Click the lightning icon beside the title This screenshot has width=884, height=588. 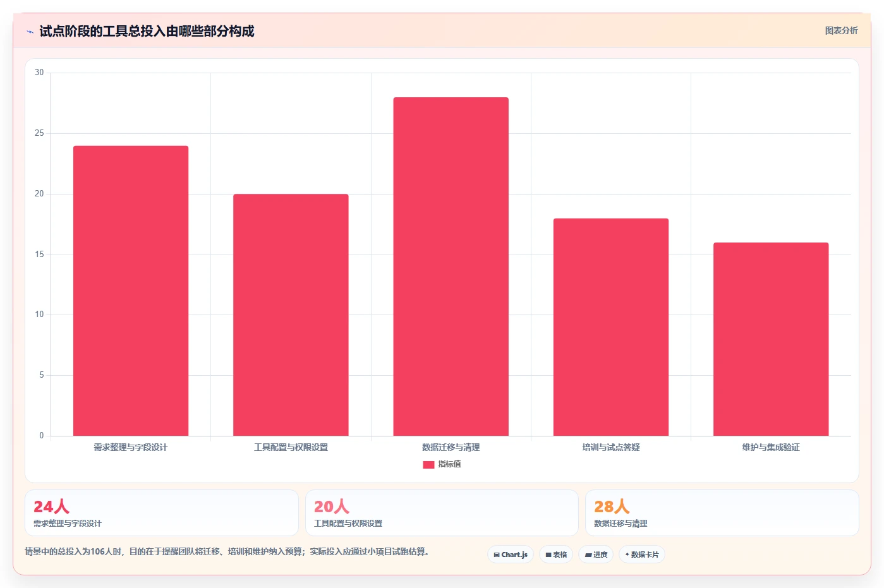[x=30, y=32]
